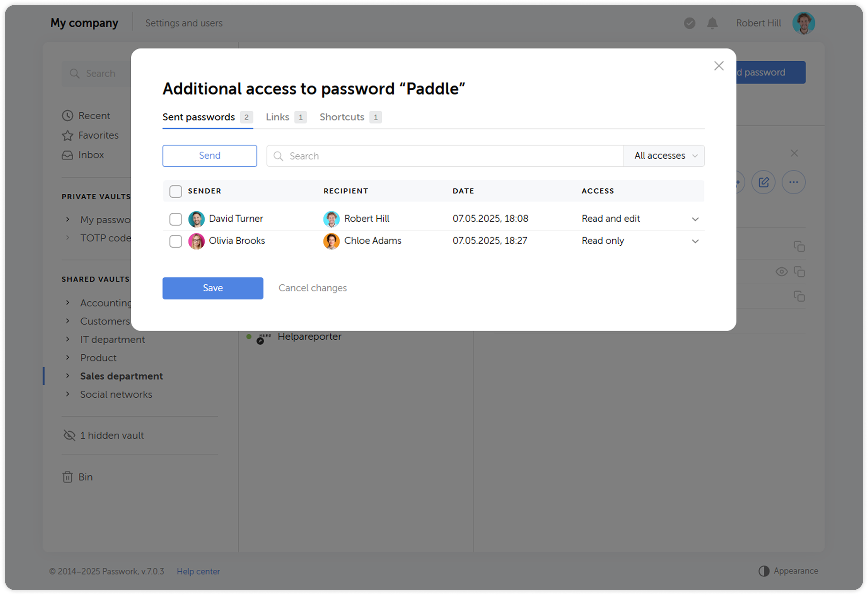The image size is (868, 595).
Task: Click Robert Hill's profile avatar
Action: tap(803, 23)
